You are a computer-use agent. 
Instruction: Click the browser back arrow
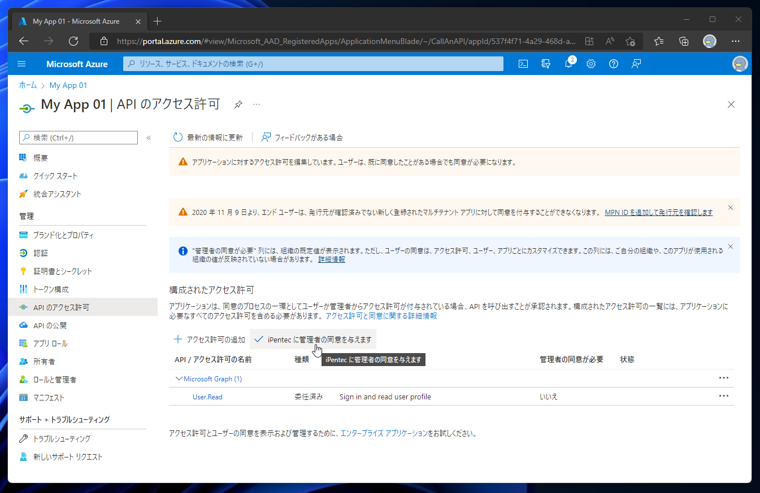pos(23,41)
